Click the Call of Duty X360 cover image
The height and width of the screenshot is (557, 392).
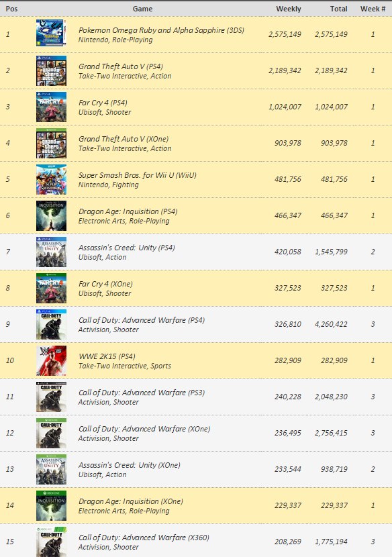click(x=51, y=542)
